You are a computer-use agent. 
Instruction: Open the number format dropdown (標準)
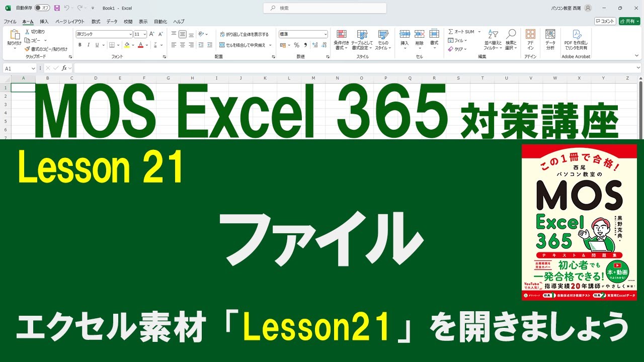[x=325, y=34]
